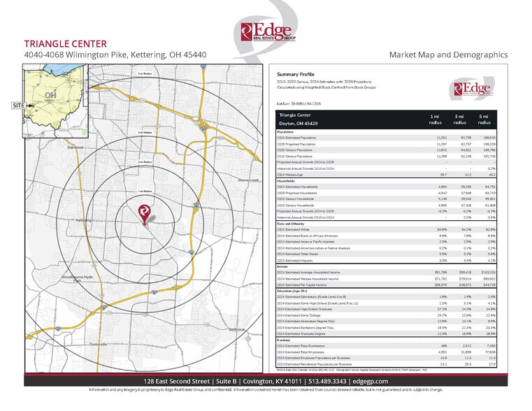Select the 3 mi radius column header
The image size is (532, 411).
(460, 118)
